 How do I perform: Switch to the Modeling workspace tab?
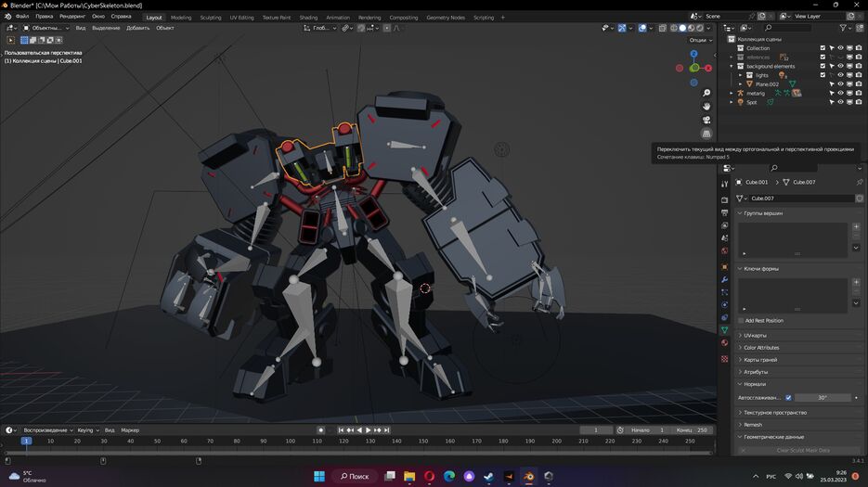pyautogui.click(x=181, y=17)
